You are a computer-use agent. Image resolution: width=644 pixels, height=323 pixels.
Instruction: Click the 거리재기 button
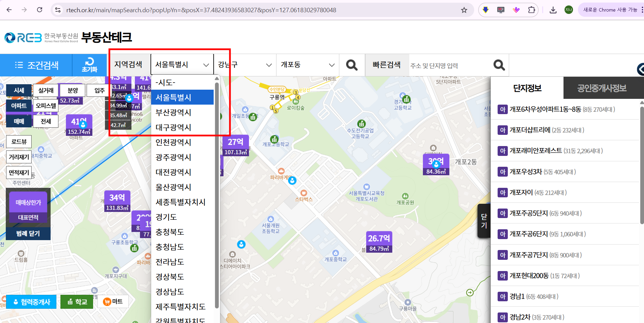tap(19, 157)
